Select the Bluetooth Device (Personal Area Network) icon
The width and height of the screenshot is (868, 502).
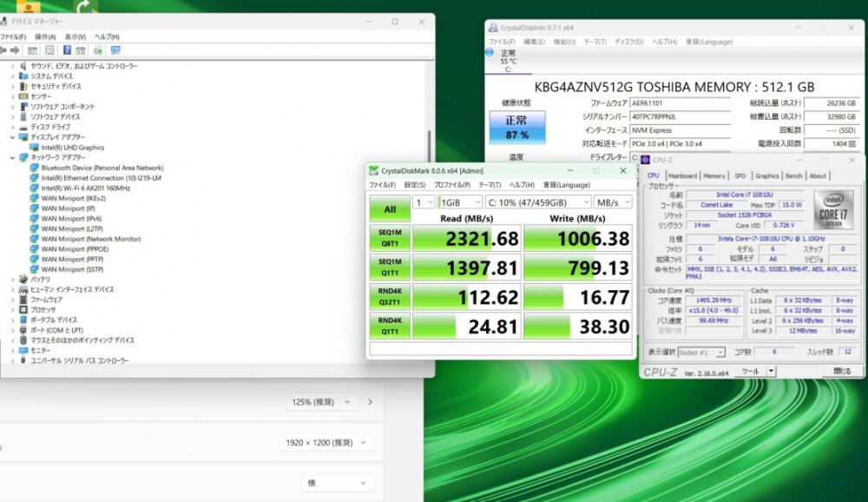tap(35, 168)
